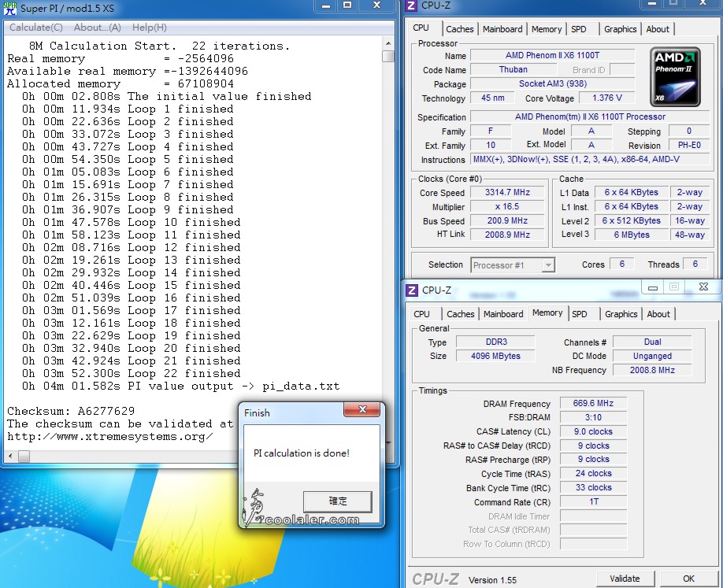Close the Super PI window

376,6
